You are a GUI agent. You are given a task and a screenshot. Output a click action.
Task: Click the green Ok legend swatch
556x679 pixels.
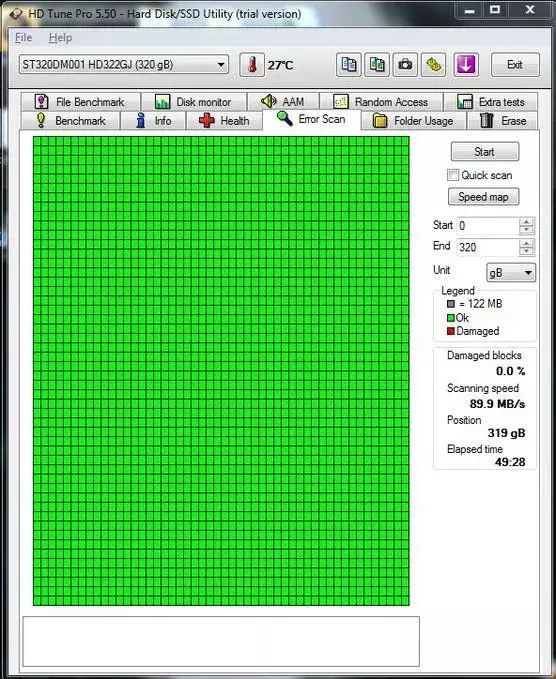pos(451,318)
